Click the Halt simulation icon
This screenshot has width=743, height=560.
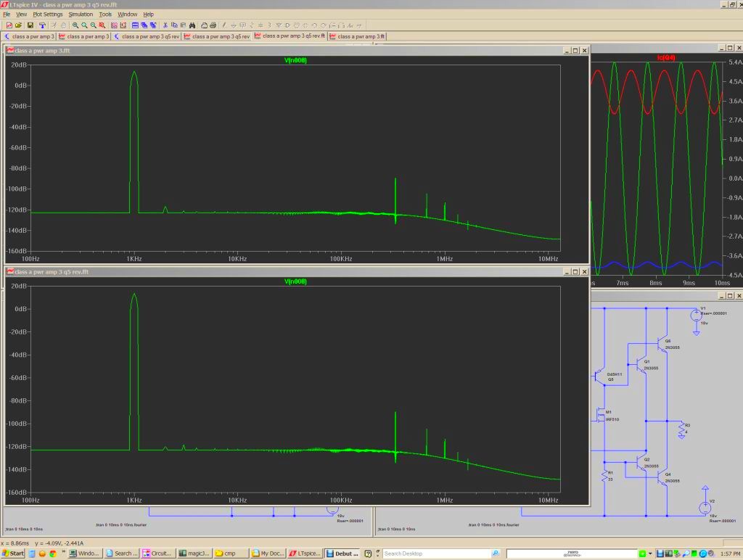pos(64,25)
